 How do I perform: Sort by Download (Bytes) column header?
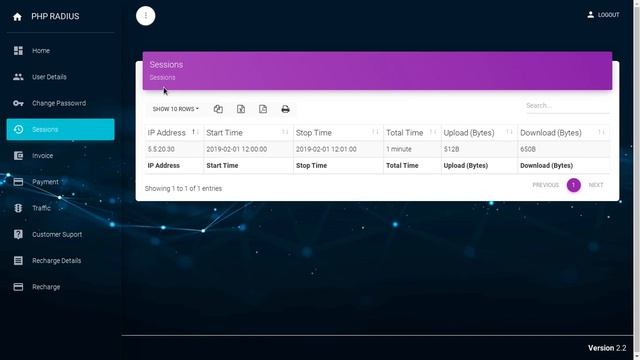click(x=564, y=133)
